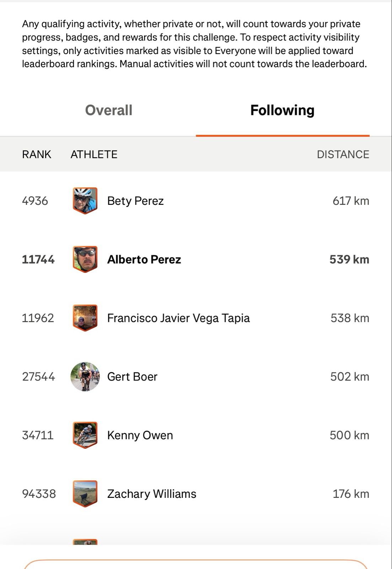Tap Bety Perez's 617 km distance
Image resolution: width=392 pixels, height=569 pixels.
[x=351, y=201]
